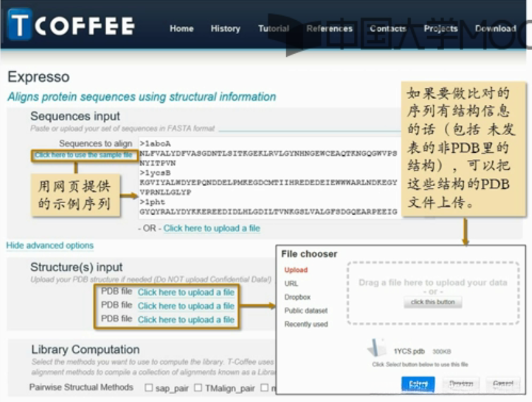Select the Dropbox source in File chooser

tap(297, 297)
